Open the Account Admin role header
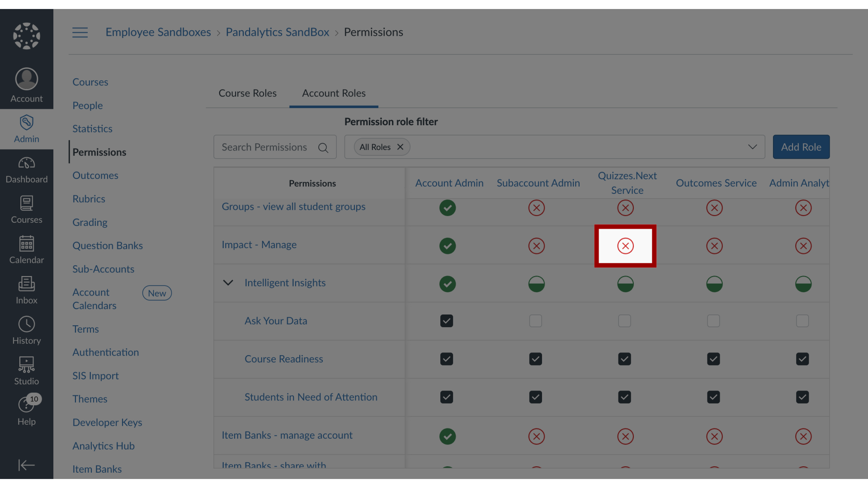868x488 pixels. pyautogui.click(x=449, y=183)
